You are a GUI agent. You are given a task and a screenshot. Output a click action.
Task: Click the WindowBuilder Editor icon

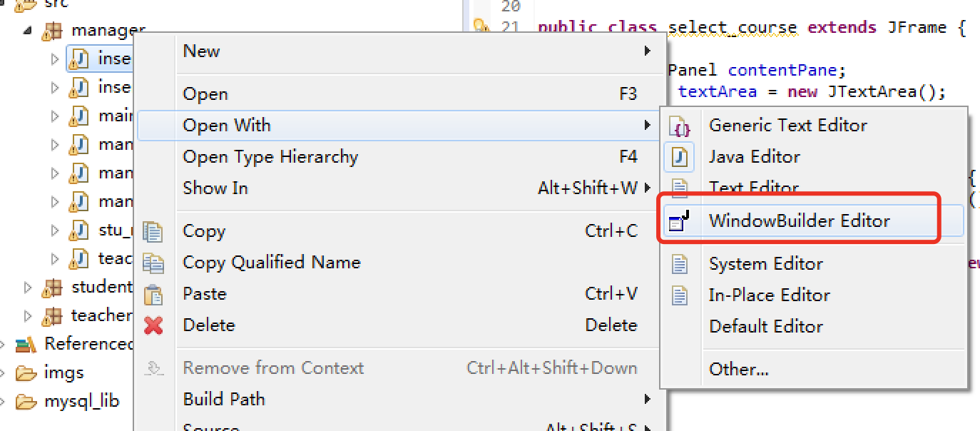click(x=679, y=221)
